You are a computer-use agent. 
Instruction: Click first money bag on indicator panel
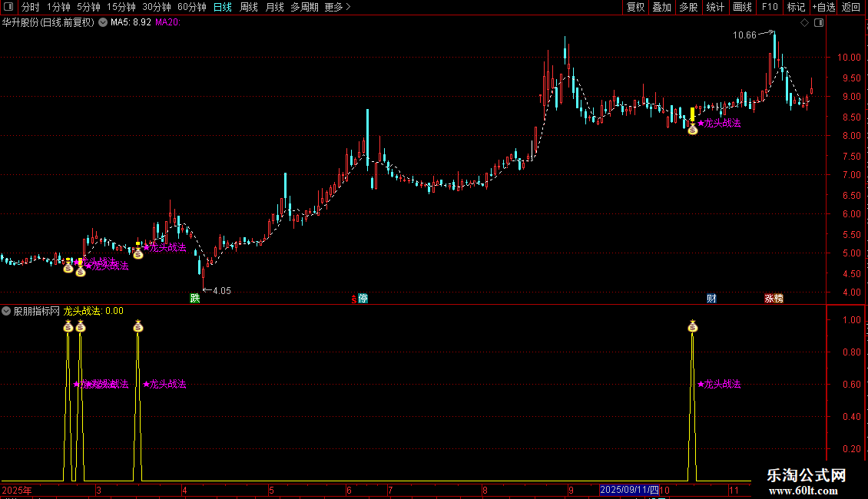point(68,326)
